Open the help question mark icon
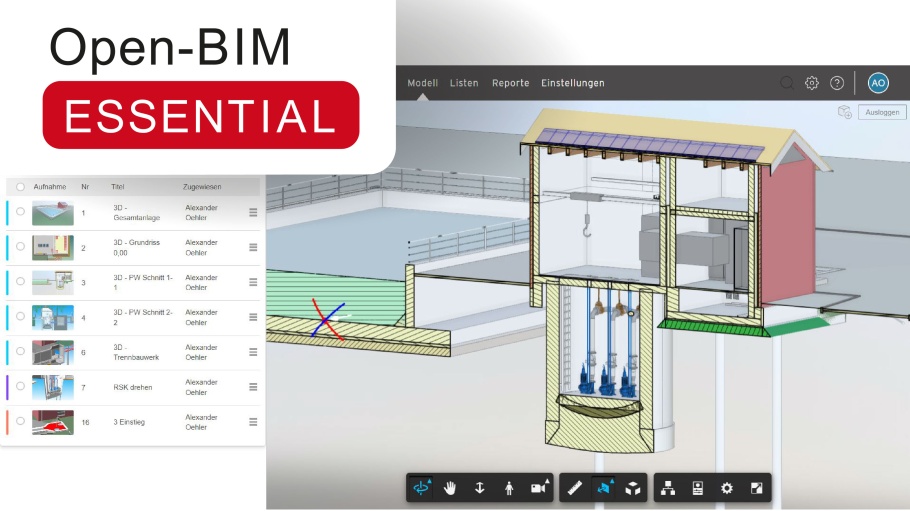The height and width of the screenshot is (511, 910). pos(837,83)
